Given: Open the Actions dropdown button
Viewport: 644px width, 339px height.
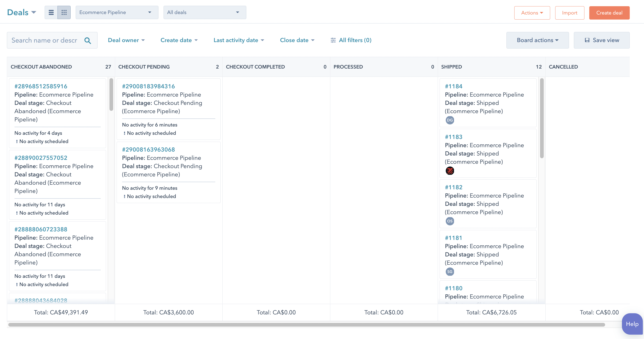Looking at the screenshot, I should 532,13.
